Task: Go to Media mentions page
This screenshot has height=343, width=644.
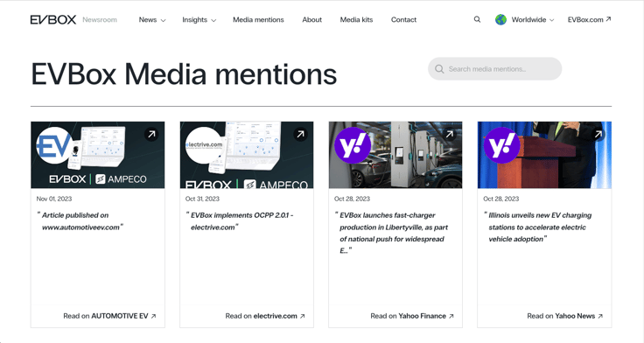Action: (258, 20)
